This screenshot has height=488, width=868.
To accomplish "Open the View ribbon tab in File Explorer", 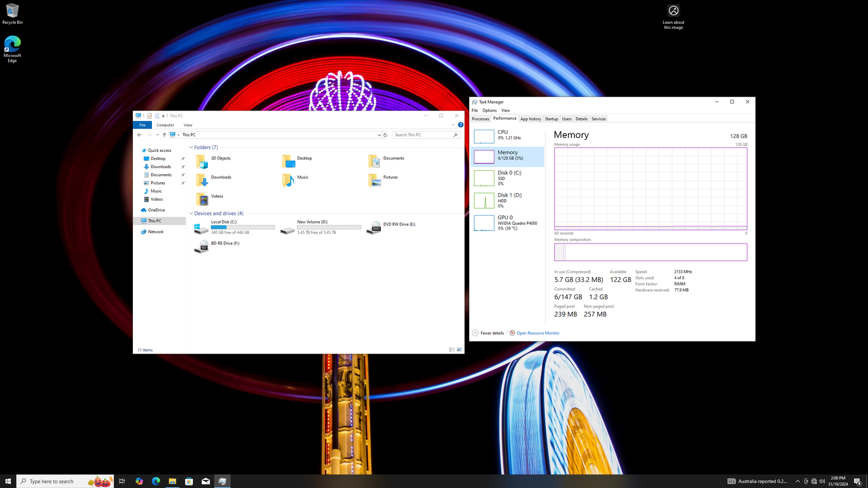I will click(188, 125).
